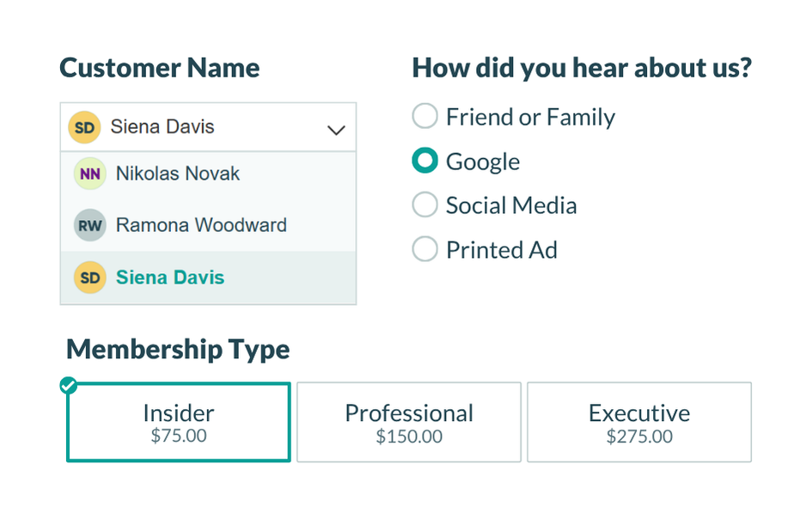Click the Customer Name heading
812x507 pixels.
159,67
